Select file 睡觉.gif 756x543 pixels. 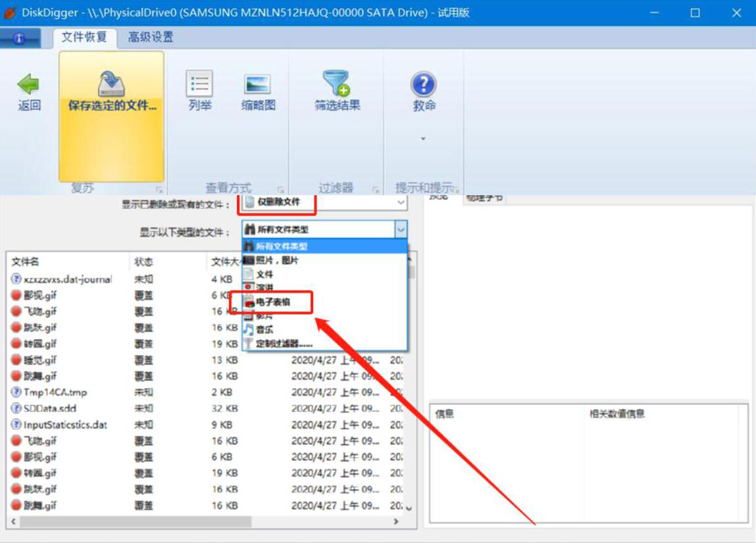click(x=40, y=360)
